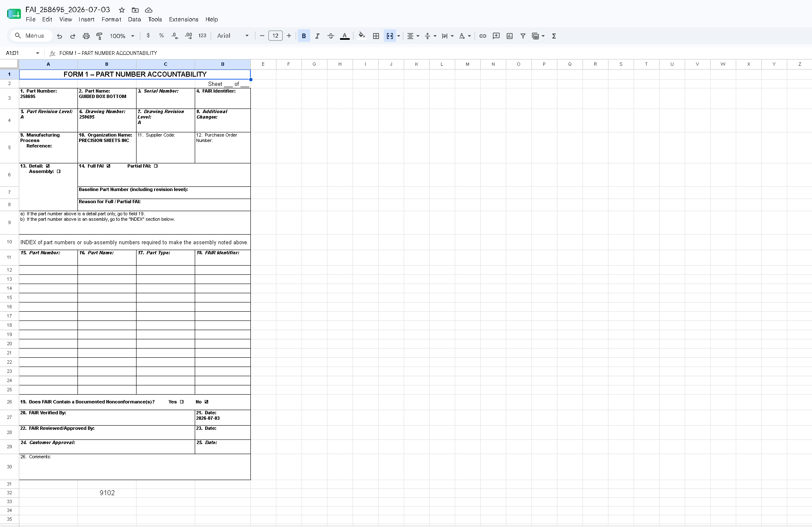Click the 26. Comments cell
Image resolution: width=812 pixels, height=527 pixels.
(135, 467)
